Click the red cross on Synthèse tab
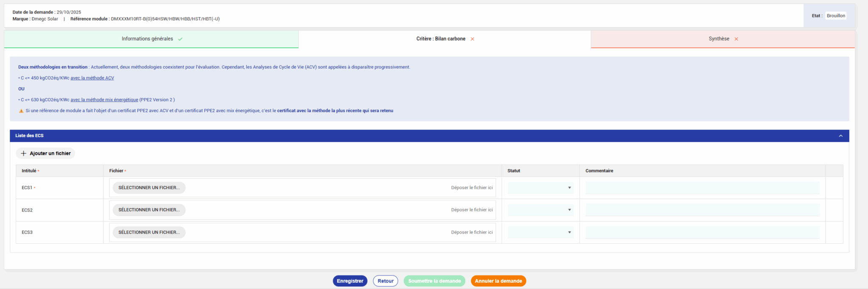The width and height of the screenshot is (868, 289). click(736, 39)
